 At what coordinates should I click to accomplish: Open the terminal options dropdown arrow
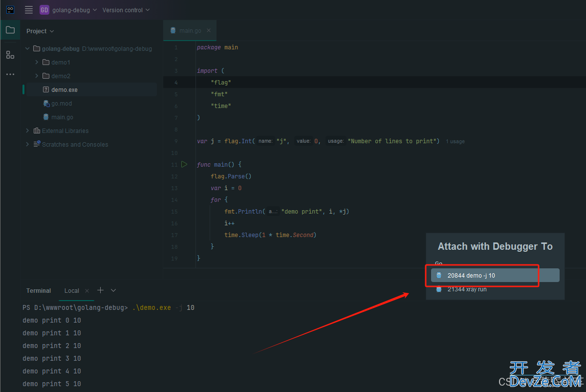point(113,290)
